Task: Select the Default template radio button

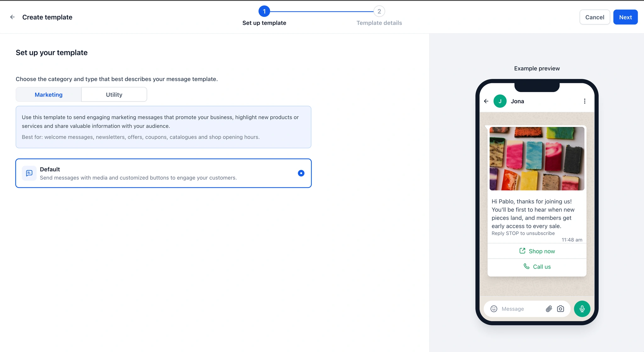Action: [x=301, y=173]
